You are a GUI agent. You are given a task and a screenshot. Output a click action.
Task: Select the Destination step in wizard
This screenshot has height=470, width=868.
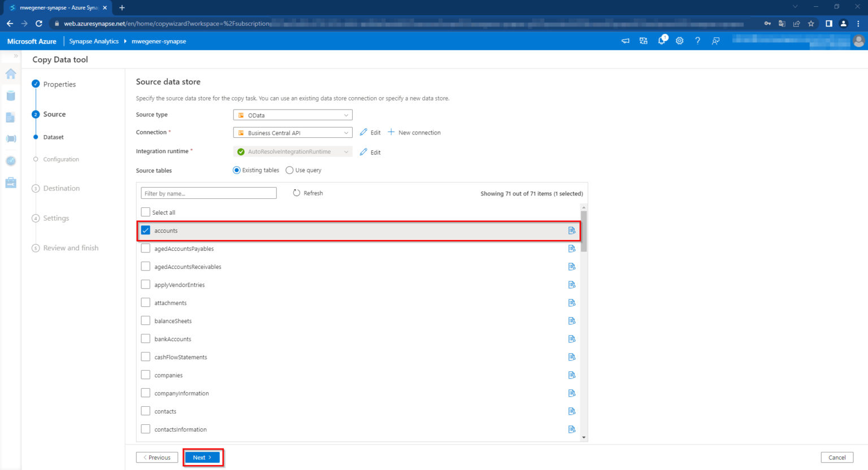tap(61, 188)
